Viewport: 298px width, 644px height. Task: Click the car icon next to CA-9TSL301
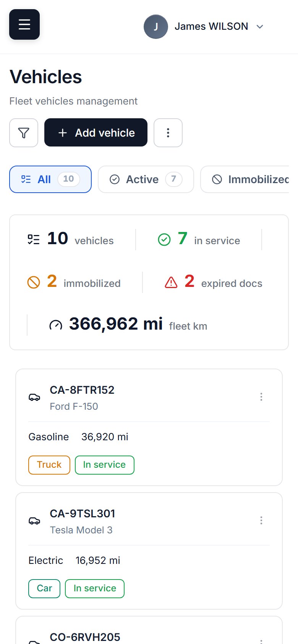(34, 521)
